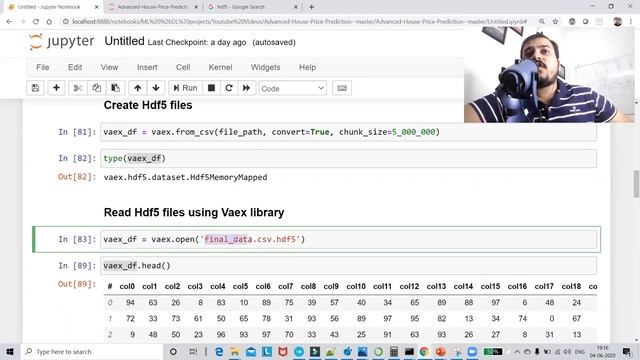This screenshot has height=360, width=640.
Task: Move selected cell down arrow
Action: 156,88
